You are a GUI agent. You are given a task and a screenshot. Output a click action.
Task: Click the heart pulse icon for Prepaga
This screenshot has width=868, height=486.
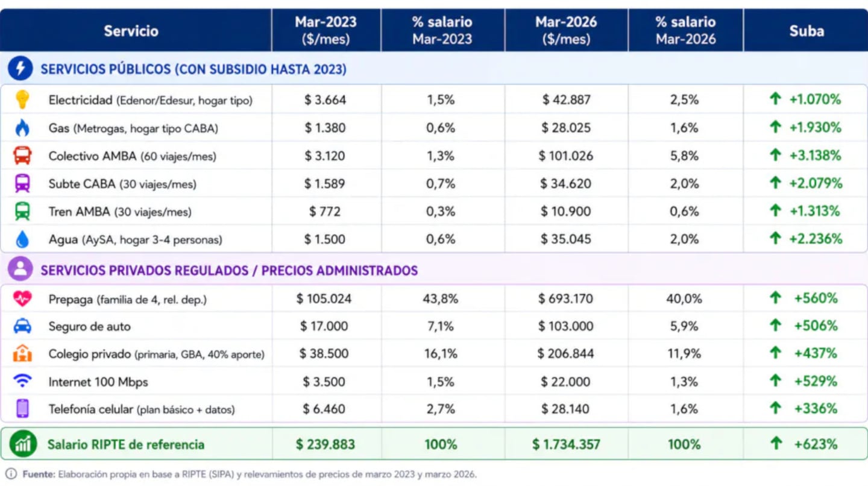point(22,298)
